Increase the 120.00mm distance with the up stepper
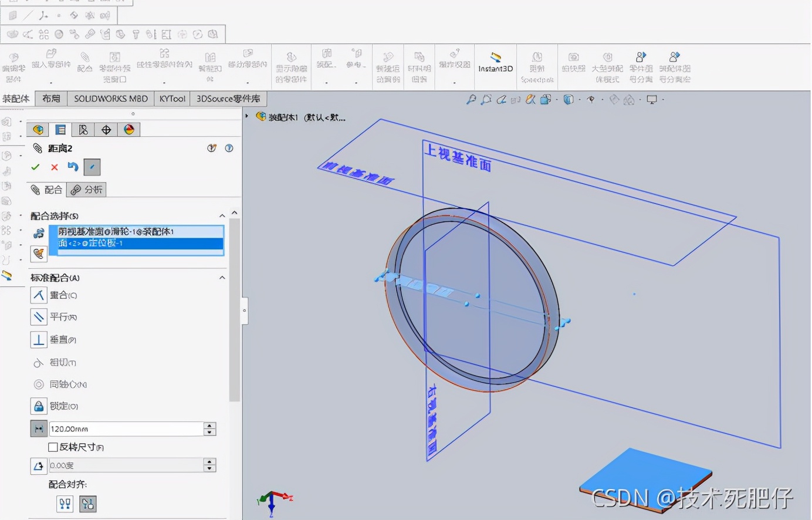812x520 pixels. point(209,425)
